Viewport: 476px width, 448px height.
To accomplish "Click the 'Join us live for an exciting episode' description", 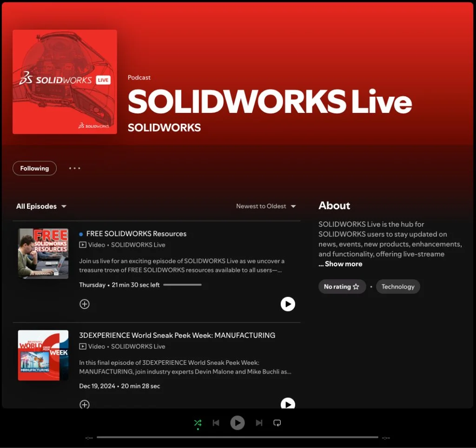I will 182,265.
